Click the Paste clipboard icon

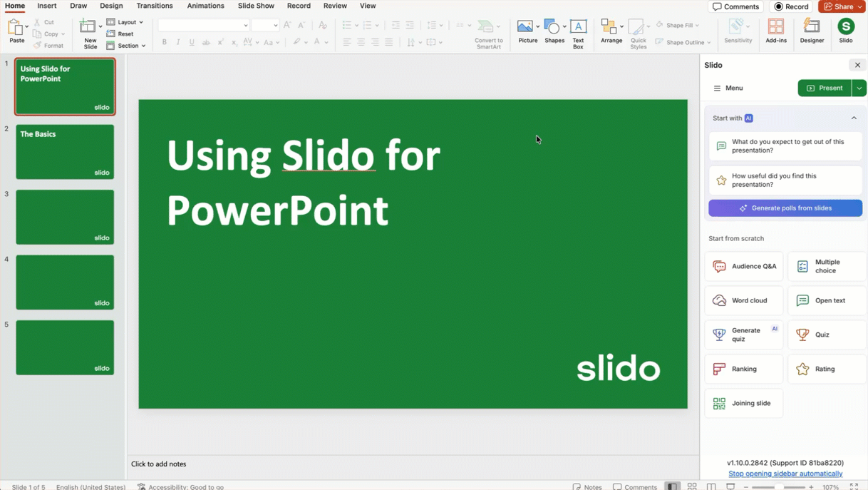click(16, 29)
